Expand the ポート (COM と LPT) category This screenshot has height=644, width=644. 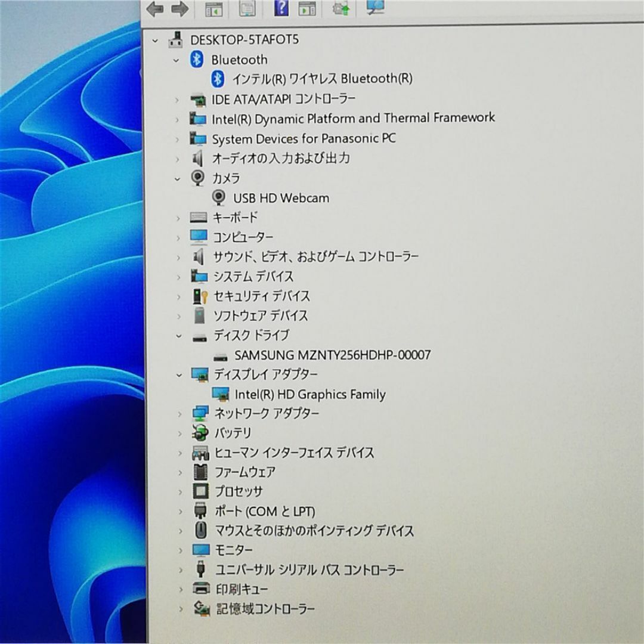click(180, 512)
